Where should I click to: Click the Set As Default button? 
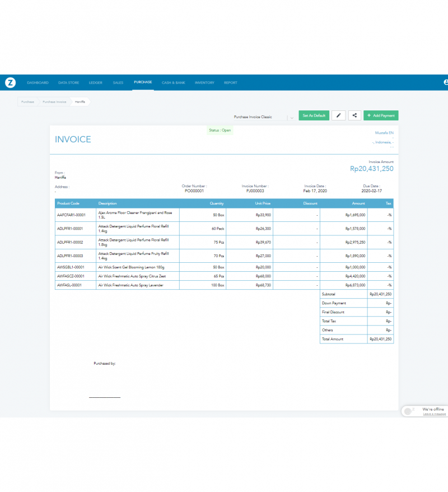pyautogui.click(x=314, y=115)
